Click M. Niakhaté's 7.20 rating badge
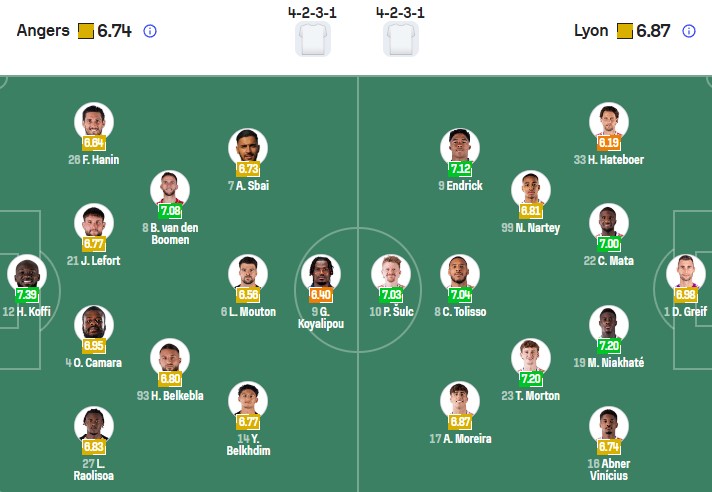 pyautogui.click(x=608, y=345)
